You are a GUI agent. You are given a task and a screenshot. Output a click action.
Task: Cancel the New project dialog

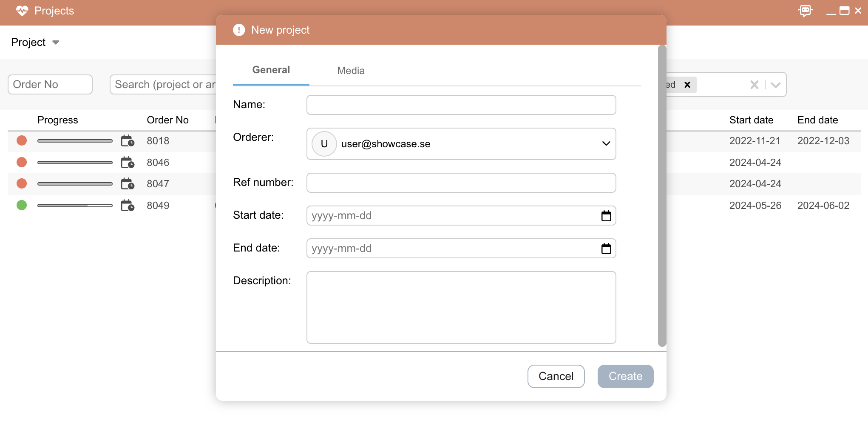click(x=556, y=376)
